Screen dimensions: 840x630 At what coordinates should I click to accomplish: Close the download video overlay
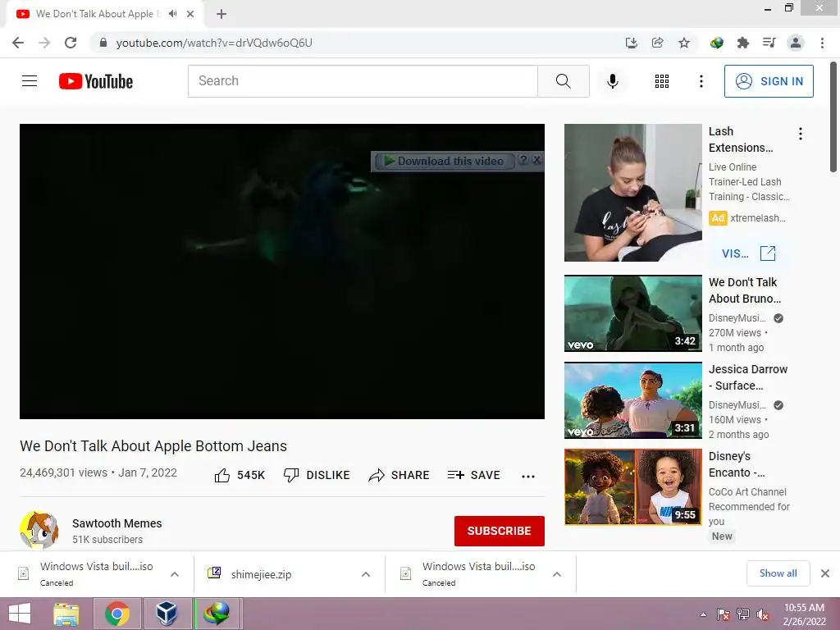point(536,160)
